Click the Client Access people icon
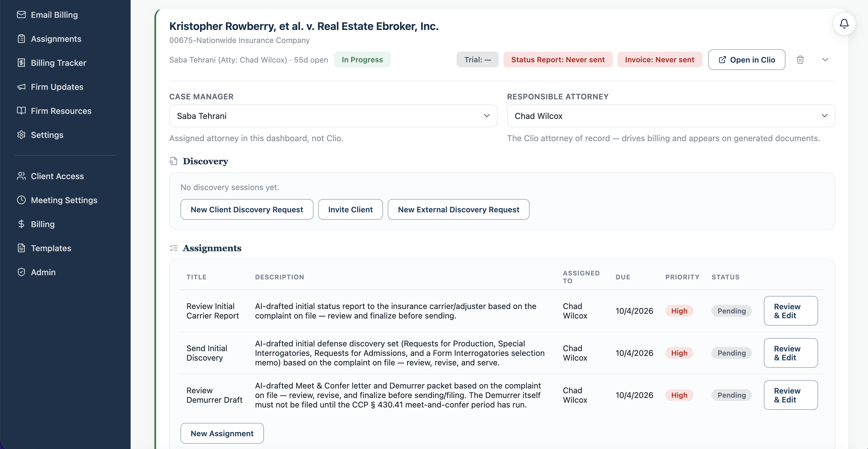The image size is (868, 449). (x=21, y=176)
